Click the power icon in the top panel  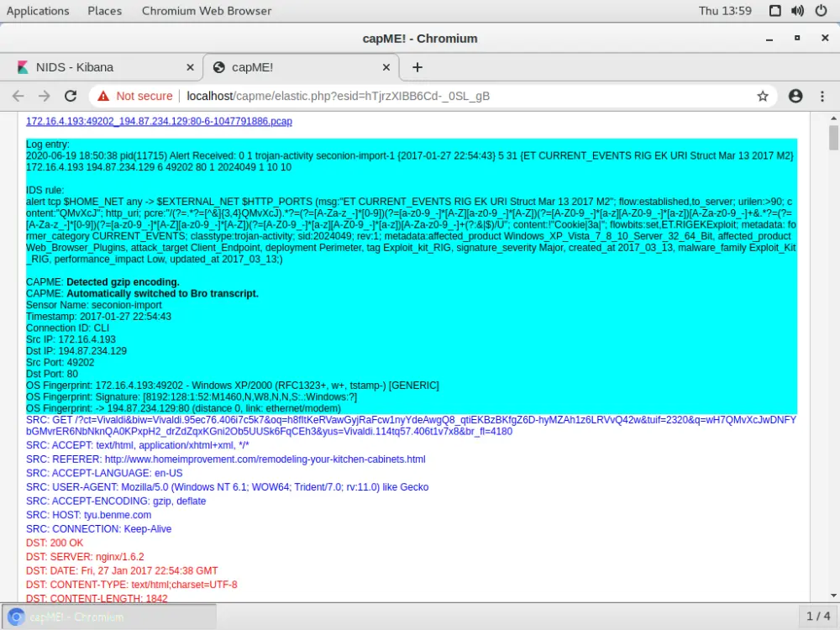[x=821, y=10]
